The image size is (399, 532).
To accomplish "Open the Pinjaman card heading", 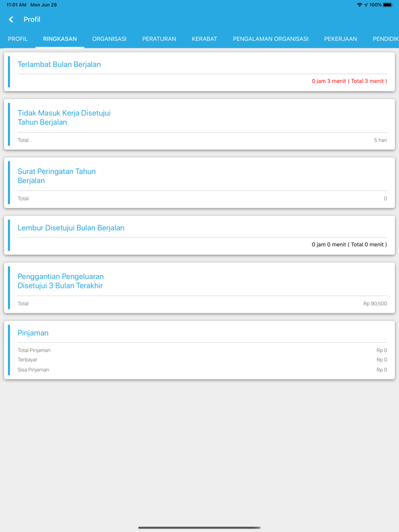I will 33,333.
